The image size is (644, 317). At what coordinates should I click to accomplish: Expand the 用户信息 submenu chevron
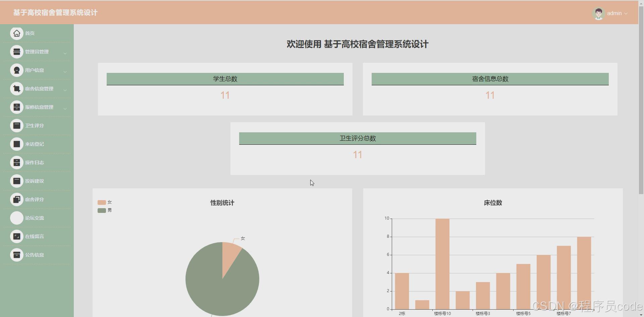pyautogui.click(x=65, y=72)
